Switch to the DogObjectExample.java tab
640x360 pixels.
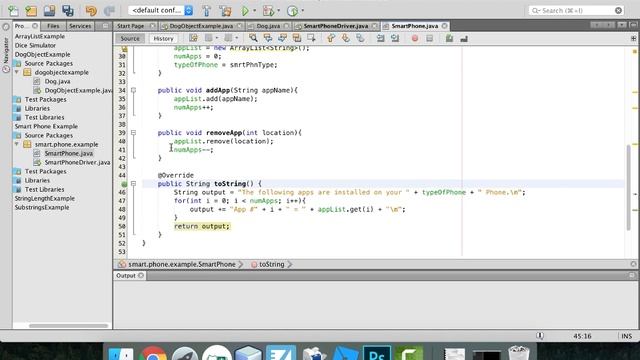[x=201, y=26]
